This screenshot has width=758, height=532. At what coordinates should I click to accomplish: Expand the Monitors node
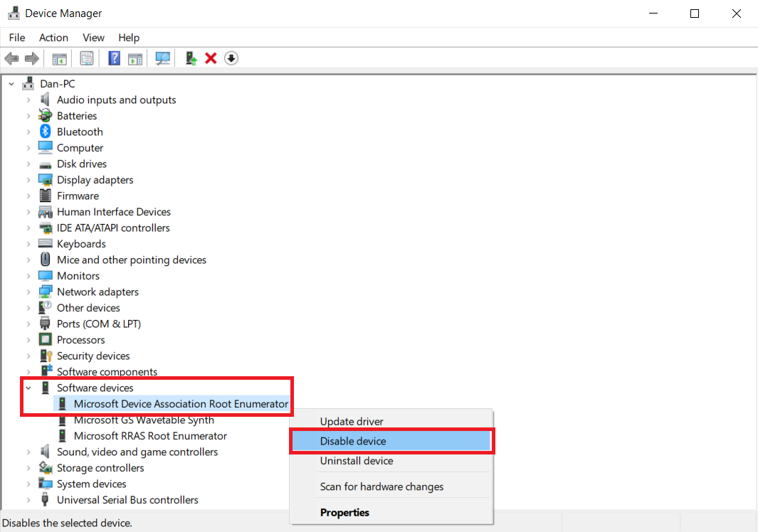(x=28, y=276)
